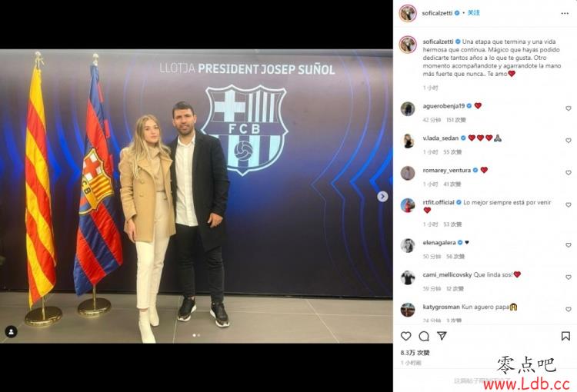Viewport: 577px width, 392px height.
Task: Click follow link next to soficalzetti
Action: tap(474, 13)
